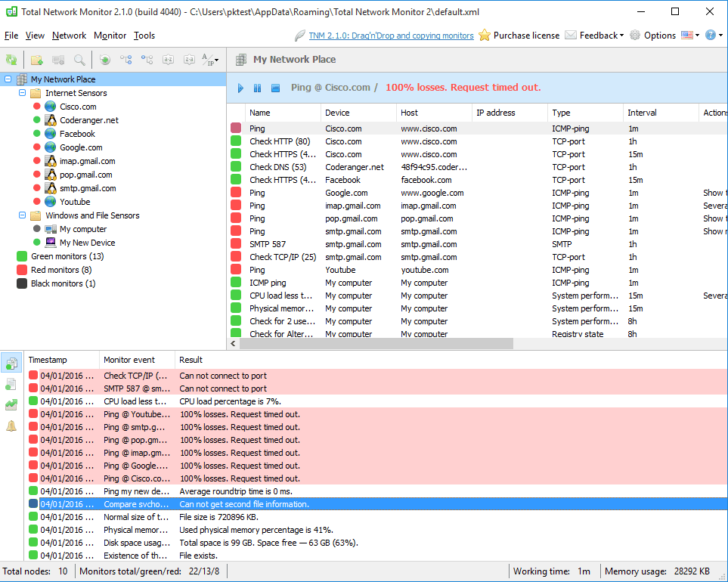Viewport: 728px width, 582px height.
Task: Click the Purchase license star icon
Action: click(x=485, y=36)
